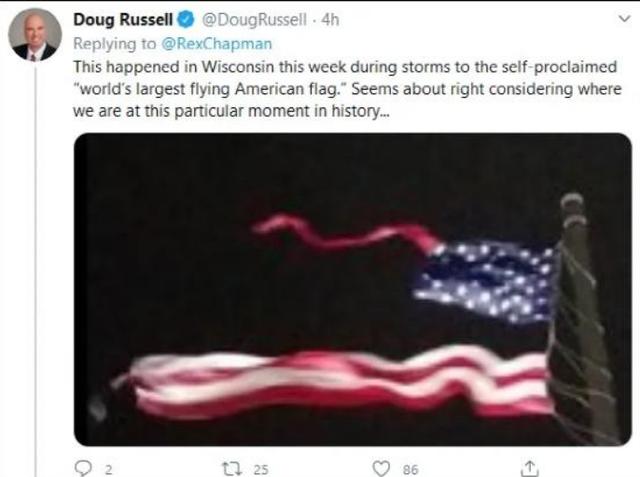The width and height of the screenshot is (640, 477).
Task: Click the retweet count of 25
Action: pyautogui.click(x=261, y=470)
